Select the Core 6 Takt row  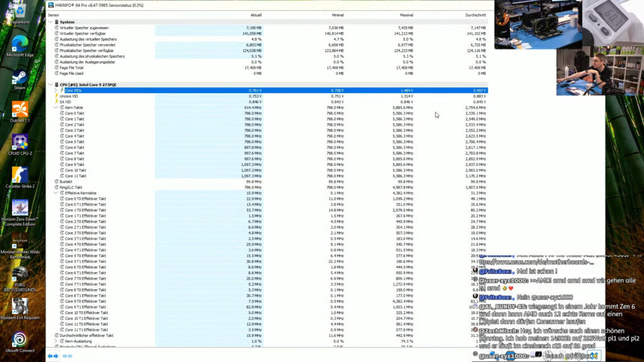tap(268, 147)
